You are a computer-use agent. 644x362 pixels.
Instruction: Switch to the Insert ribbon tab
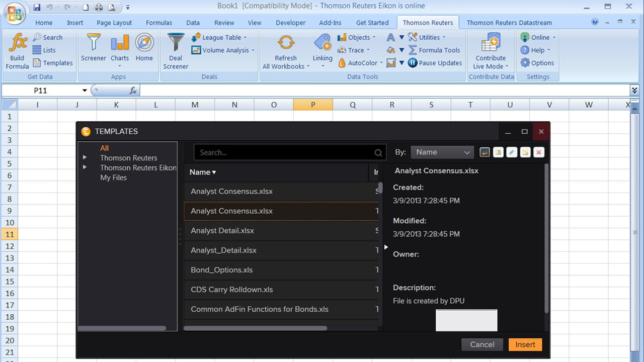click(75, 23)
